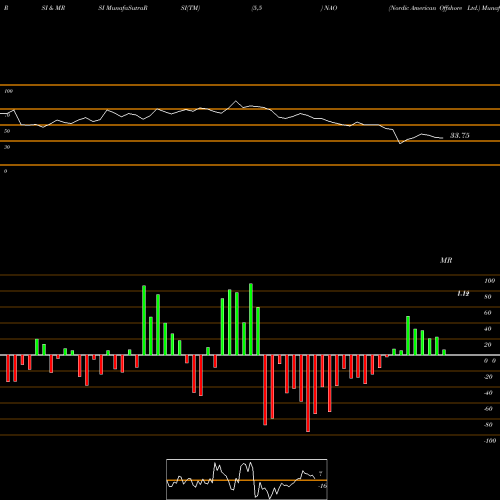Click the '80' label on MR axis

488,297
